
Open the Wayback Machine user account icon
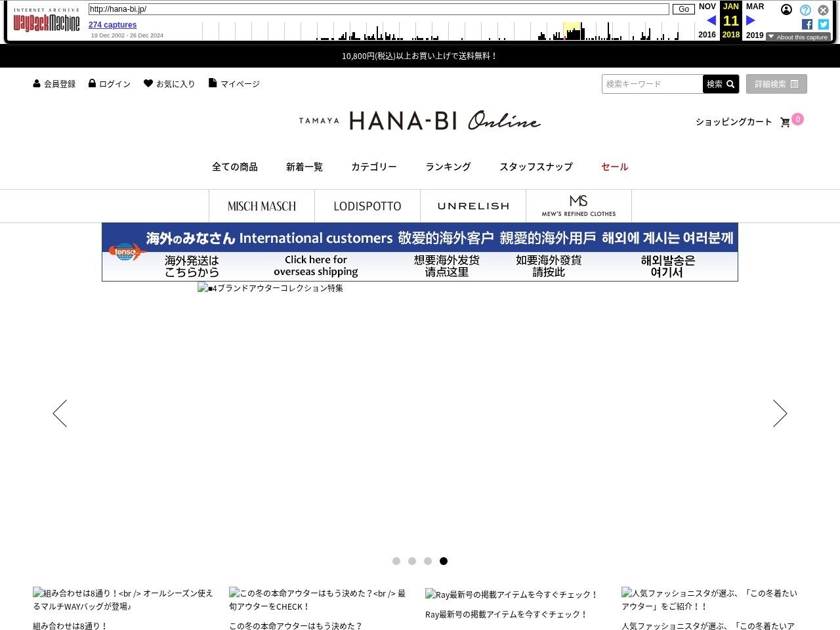[786, 10]
